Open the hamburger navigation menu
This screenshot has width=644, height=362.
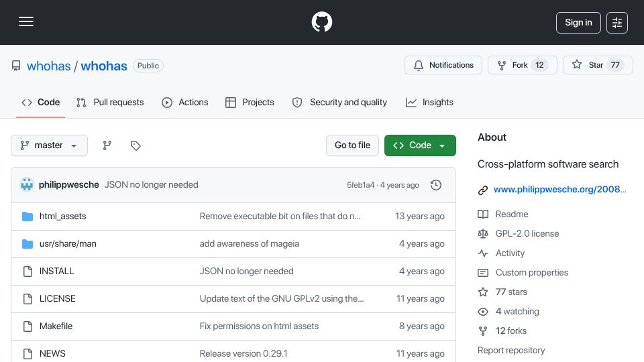26,21
